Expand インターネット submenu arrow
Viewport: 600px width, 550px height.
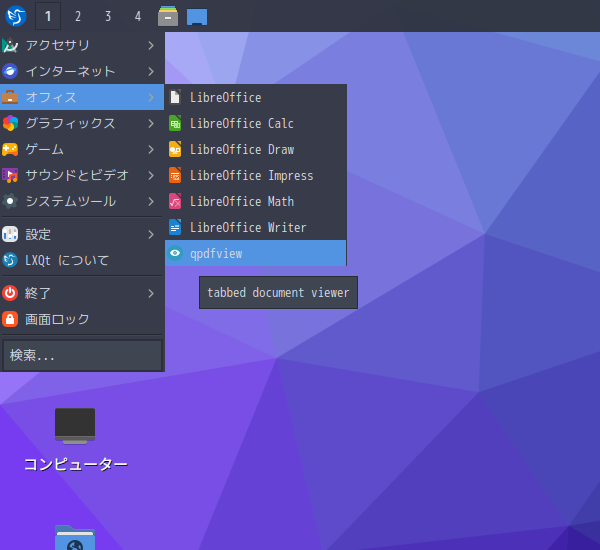[151, 72]
